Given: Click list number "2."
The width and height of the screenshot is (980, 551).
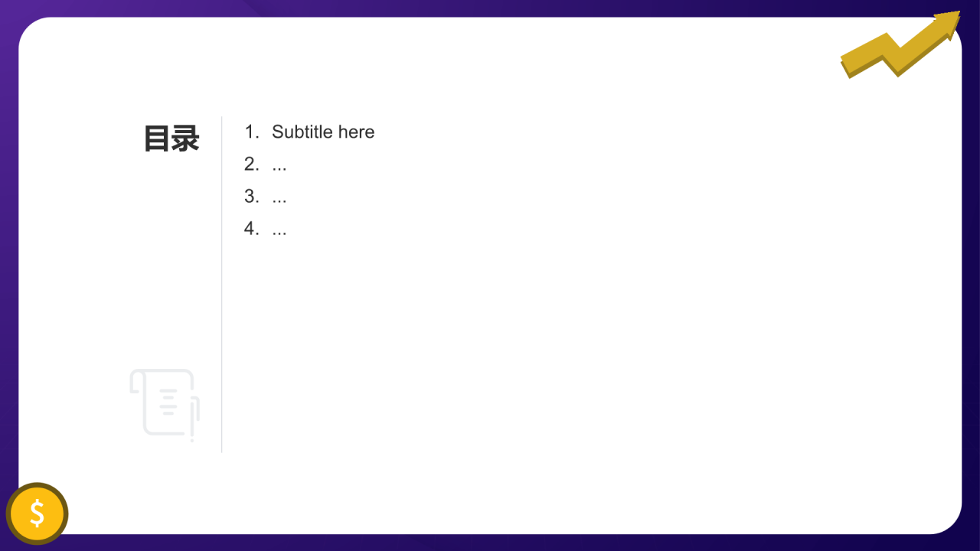Looking at the screenshot, I should click(253, 164).
